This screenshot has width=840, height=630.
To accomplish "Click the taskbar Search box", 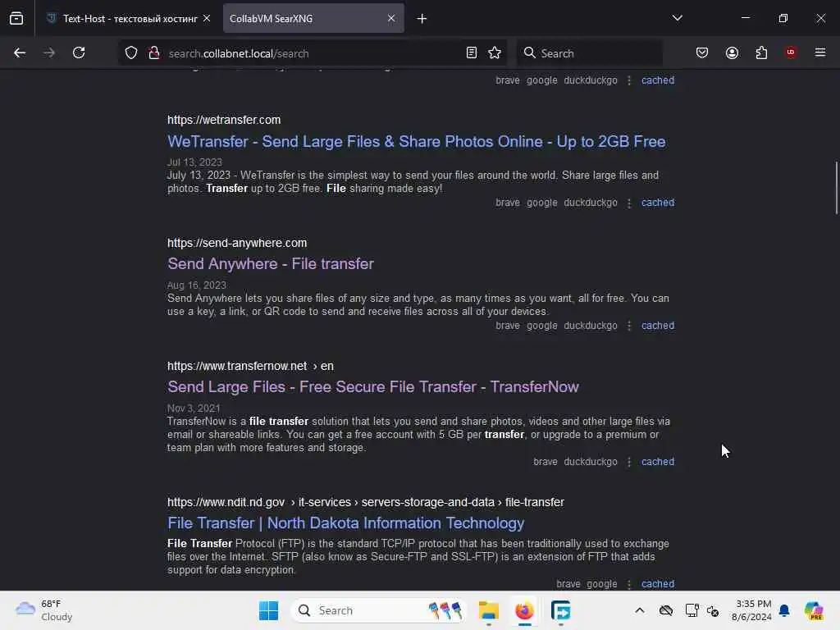I will click(x=379, y=610).
